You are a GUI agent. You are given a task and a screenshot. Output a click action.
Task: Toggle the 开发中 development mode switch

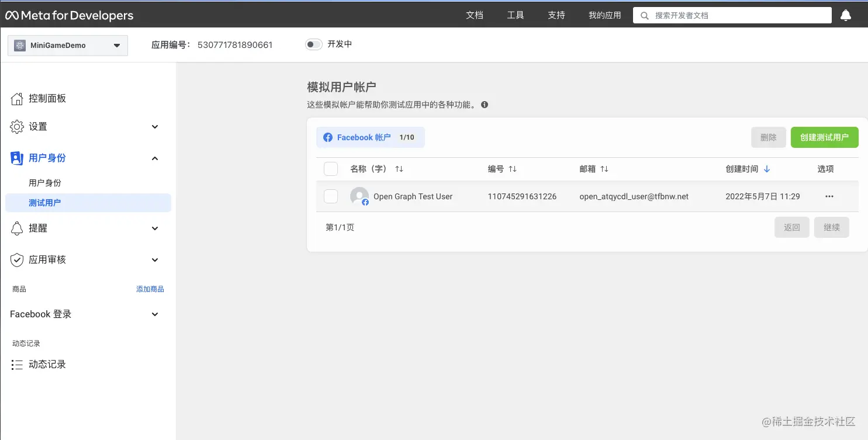click(x=314, y=44)
